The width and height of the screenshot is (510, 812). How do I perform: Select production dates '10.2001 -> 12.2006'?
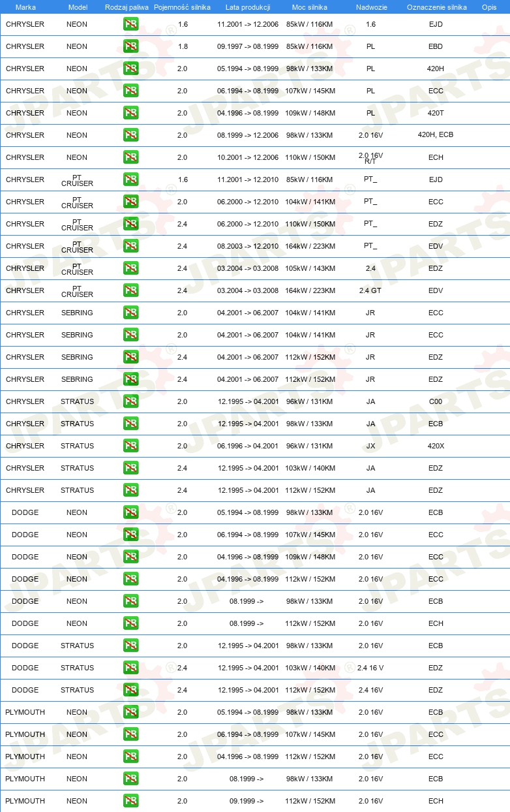248,157
